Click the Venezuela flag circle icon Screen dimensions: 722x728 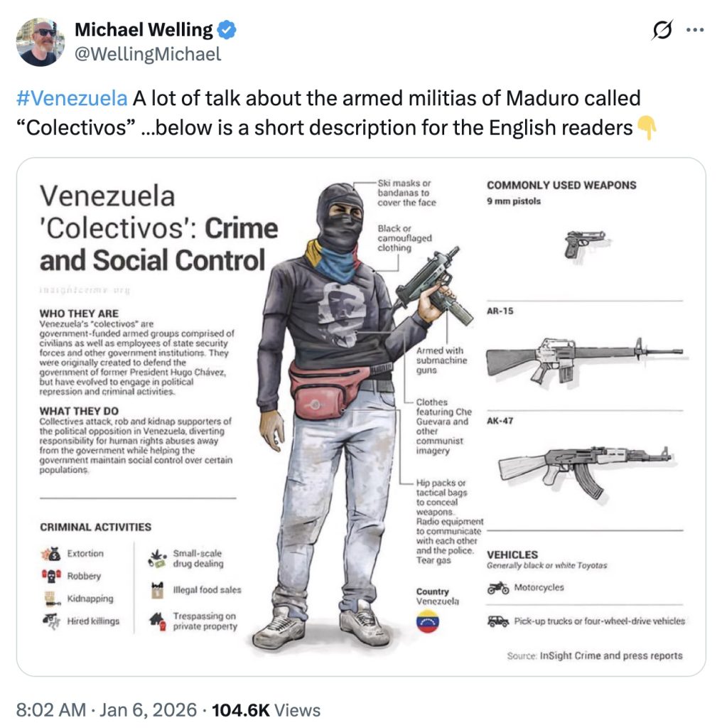[x=427, y=621]
